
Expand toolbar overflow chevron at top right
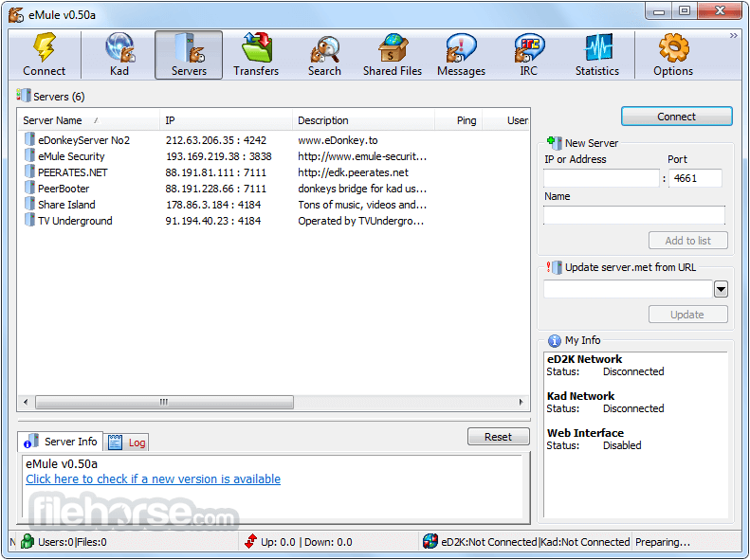733,36
